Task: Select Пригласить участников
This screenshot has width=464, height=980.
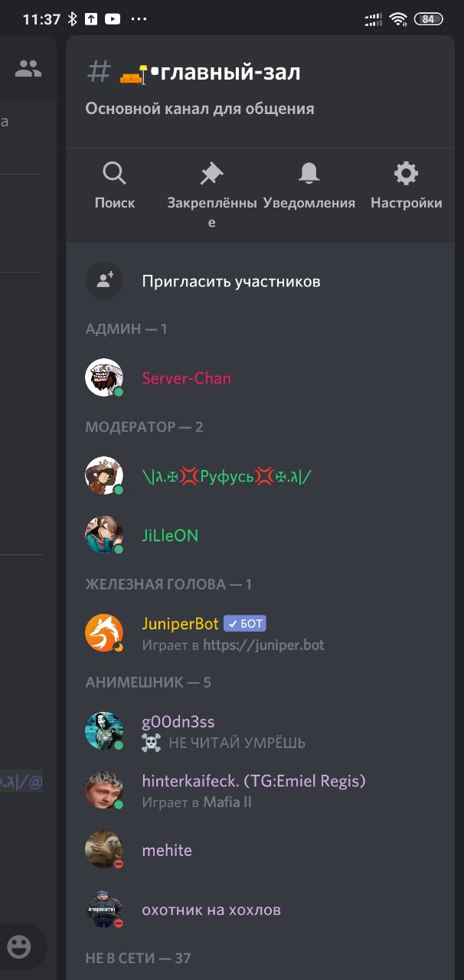Action: [231, 281]
